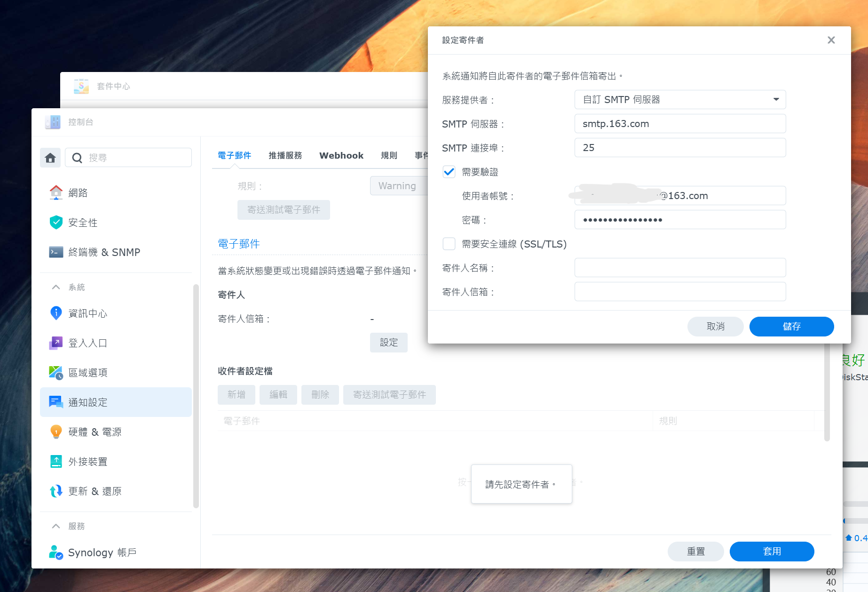This screenshot has height=592, width=868.
Task: Click the home icon above the search box
Action: tap(50, 158)
